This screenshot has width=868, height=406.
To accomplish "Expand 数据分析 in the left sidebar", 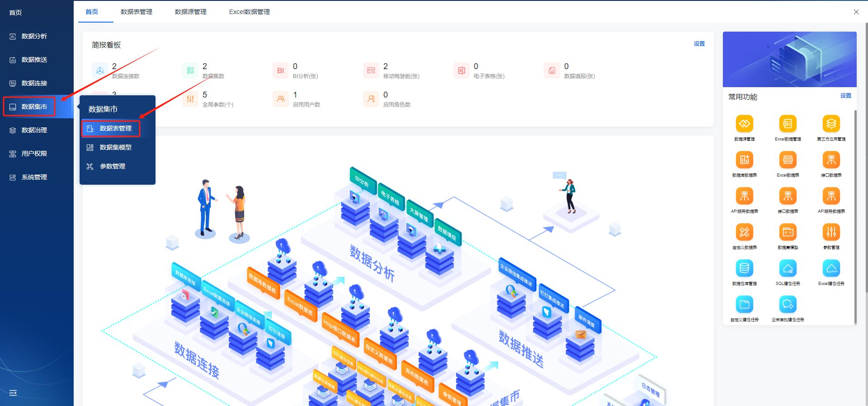I will [x=37, y=36].
